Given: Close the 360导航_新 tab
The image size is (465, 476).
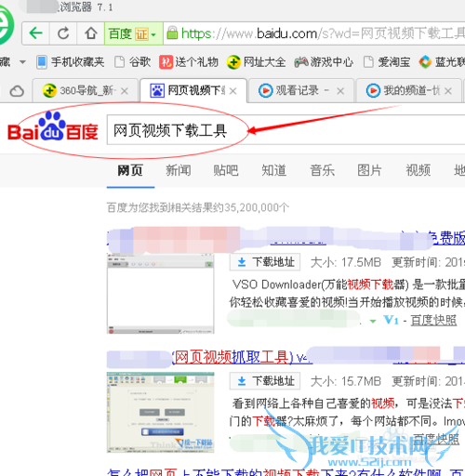Looking at the screenshot, I should (x=125, y=91).
